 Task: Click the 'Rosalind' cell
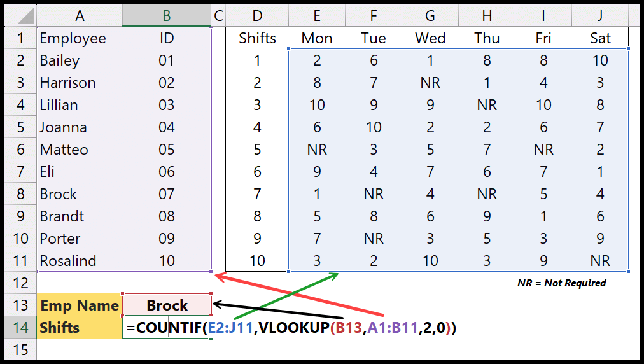pyautogui.click(x=80, y=261)
